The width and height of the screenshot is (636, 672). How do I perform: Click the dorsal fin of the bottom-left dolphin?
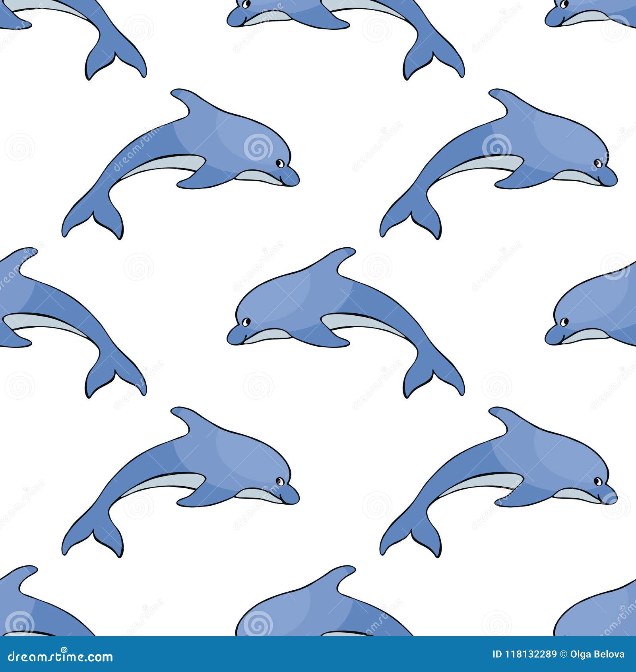184,418
